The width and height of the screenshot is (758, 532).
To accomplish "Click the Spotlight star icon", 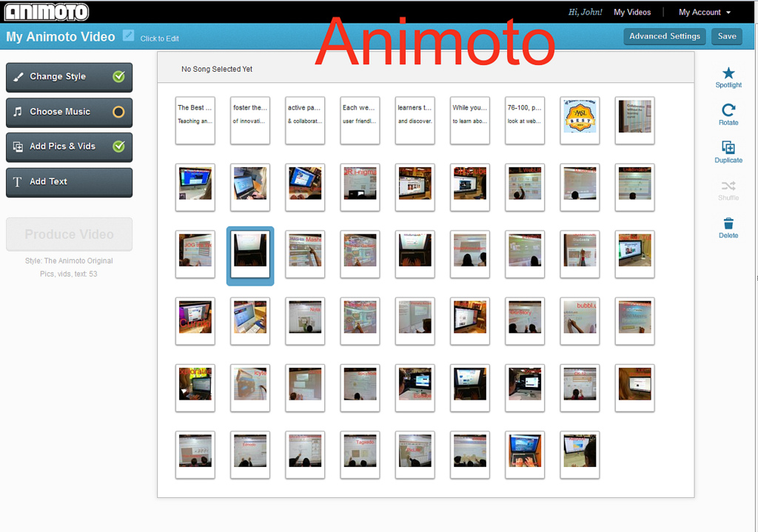I will [x=728, y=73].
